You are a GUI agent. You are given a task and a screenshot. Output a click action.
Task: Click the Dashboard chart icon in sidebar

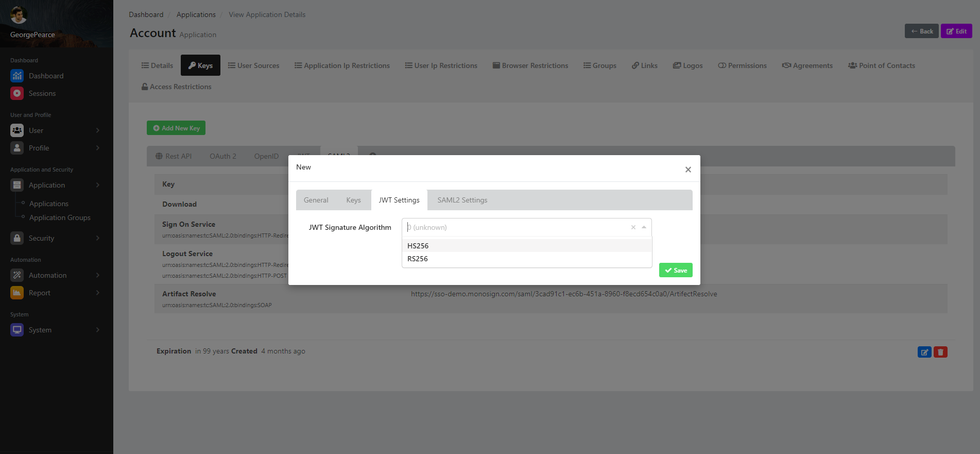pos(17,76)
